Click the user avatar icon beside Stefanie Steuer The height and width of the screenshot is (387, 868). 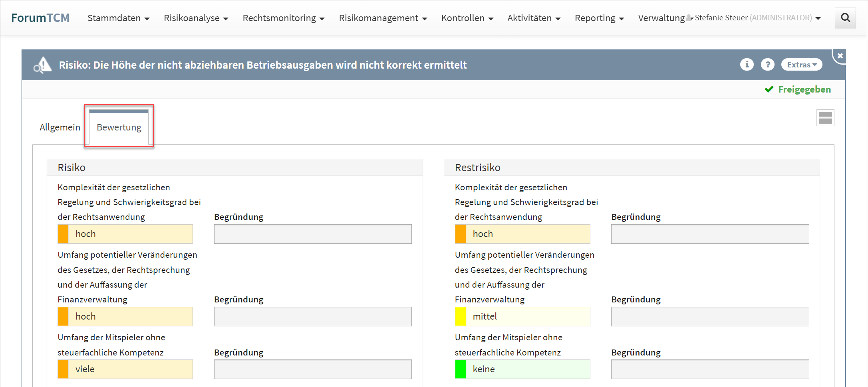(x=689, y=18)
